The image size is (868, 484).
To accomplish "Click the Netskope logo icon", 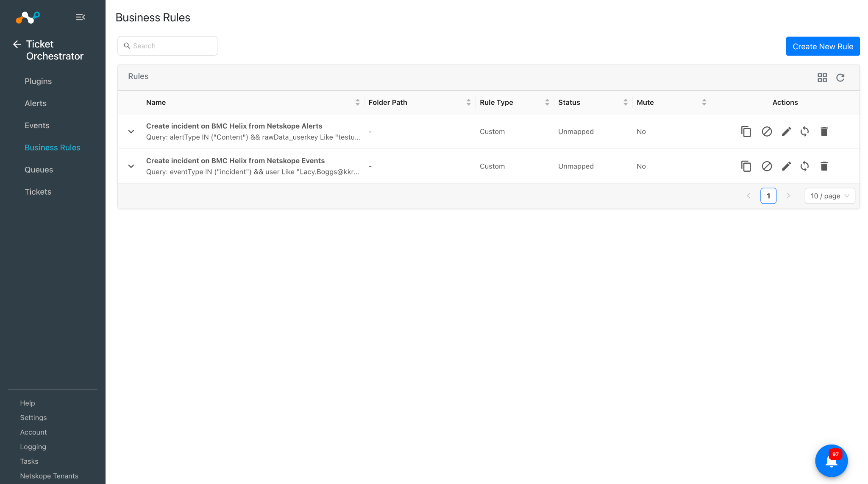I will point(28,17).
